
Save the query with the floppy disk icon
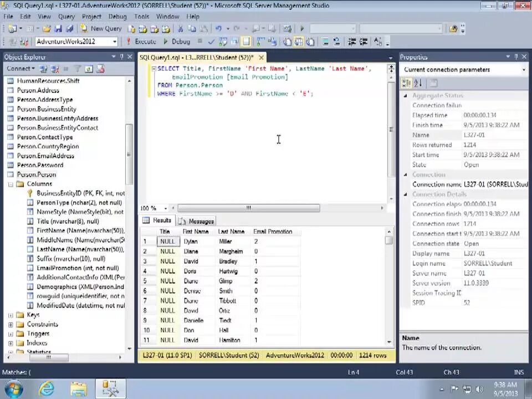[58, 29]
